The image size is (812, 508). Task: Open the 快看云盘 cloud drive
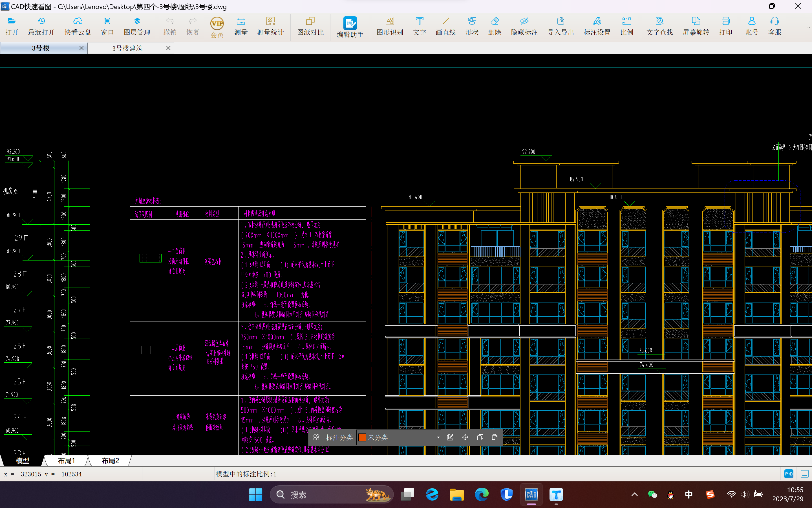78,26
